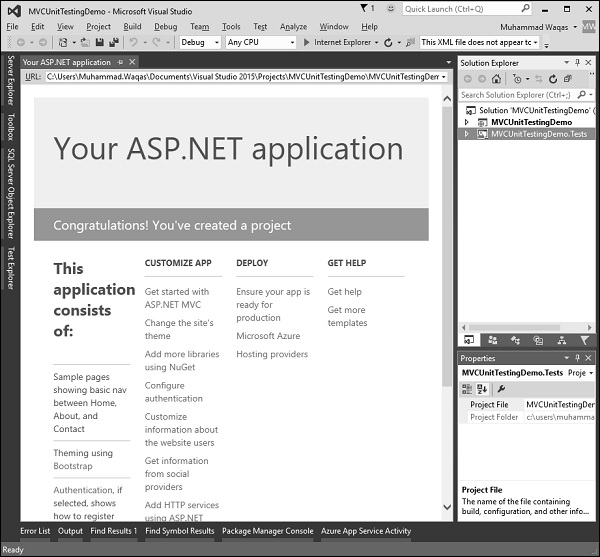Open the Test Explorer side tab
The width and height of the screenshot is (600, 557).
click(x=11, y=268)
